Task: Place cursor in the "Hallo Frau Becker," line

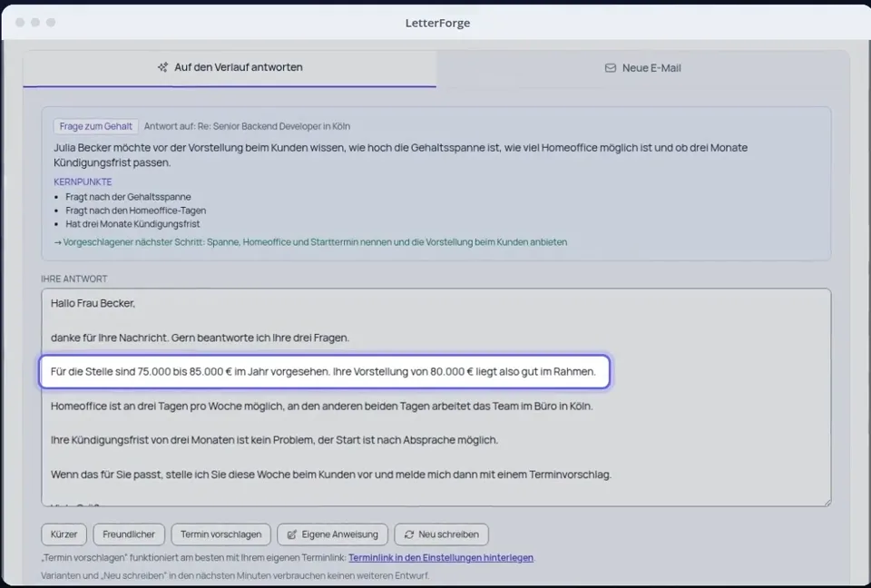Action: pyautogui.click(x=93, y=303)
